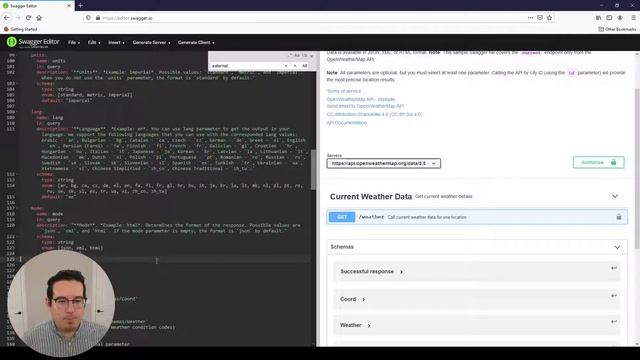Open the Firefox account icon
The image size is (640, 360).
click(620, 18)
